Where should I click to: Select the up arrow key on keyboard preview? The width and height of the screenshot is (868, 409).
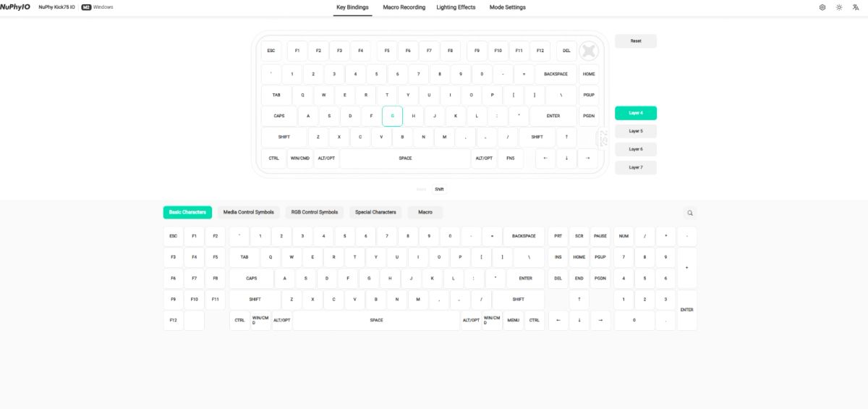pos(566,137)
